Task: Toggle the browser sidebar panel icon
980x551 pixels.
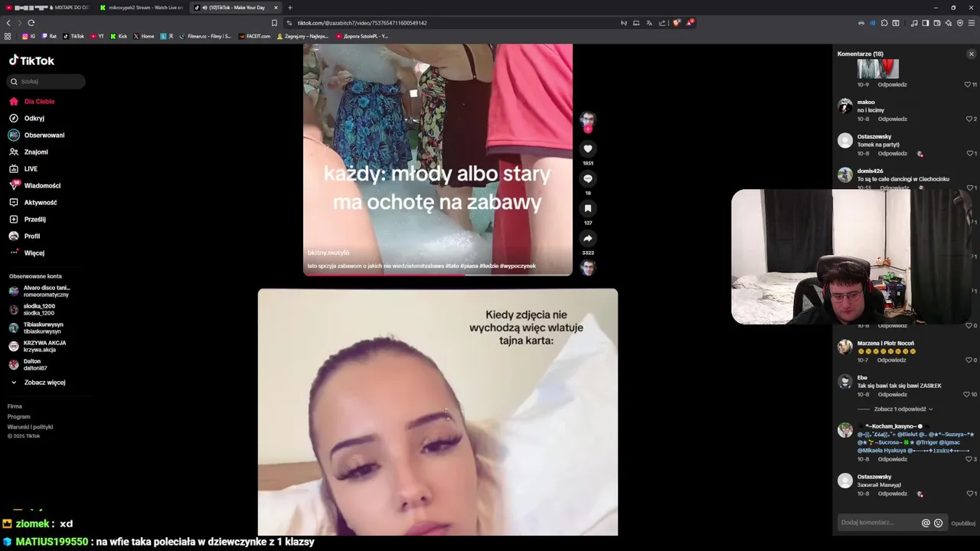Action: click(925, 23)
